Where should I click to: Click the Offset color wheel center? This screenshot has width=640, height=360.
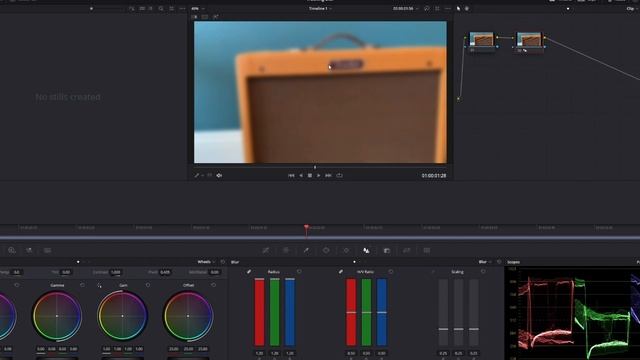[188, 316]
